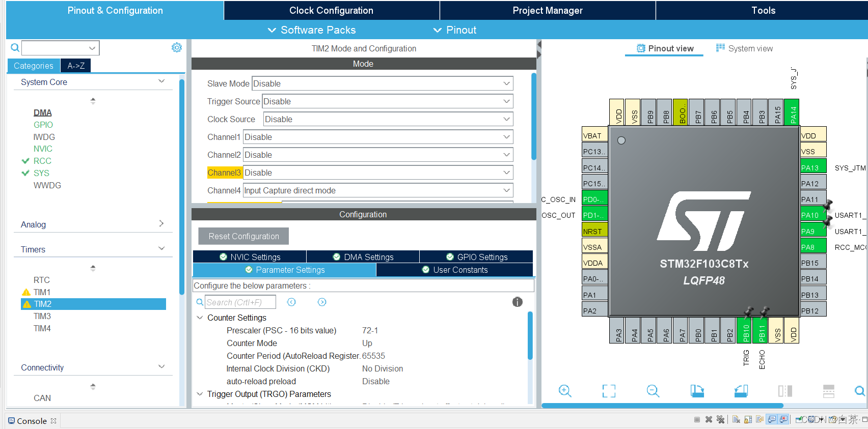Switch peripheral list to A->Z sorting
The height and width of the screenshot is (429, 868).
click(76, 66)
